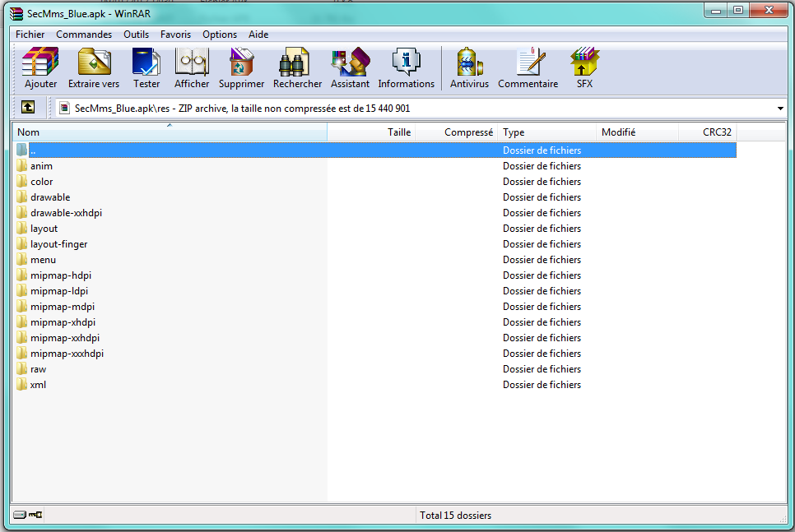Show archive Informations
Viewport: 795px width, 532px height.
point(406,62)
